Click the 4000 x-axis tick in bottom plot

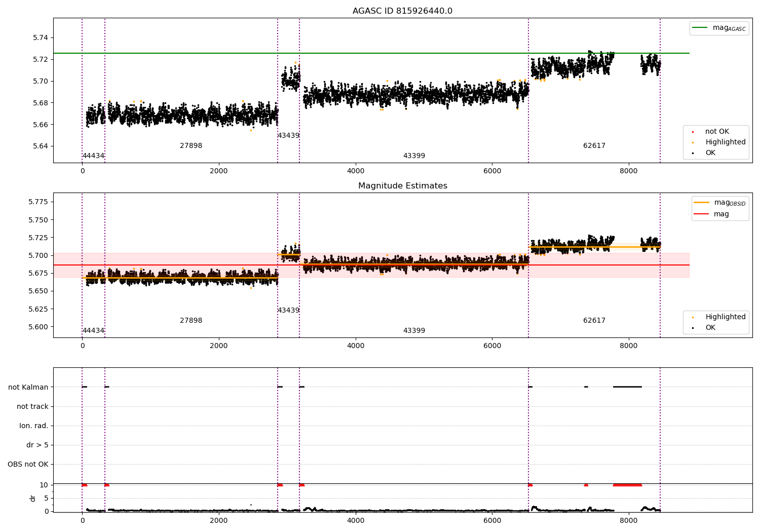coord(356,520)
